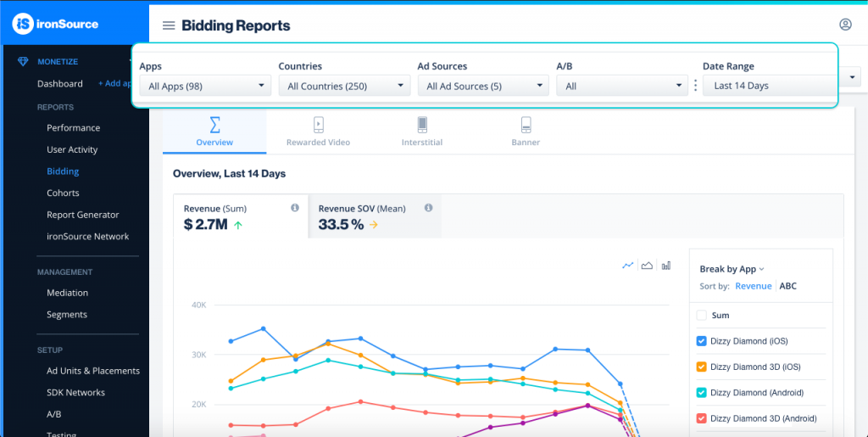This screenshot has height=437, width=868.
Task: Select the Revenue (Sum) metric card
Action: pos(241,216)
